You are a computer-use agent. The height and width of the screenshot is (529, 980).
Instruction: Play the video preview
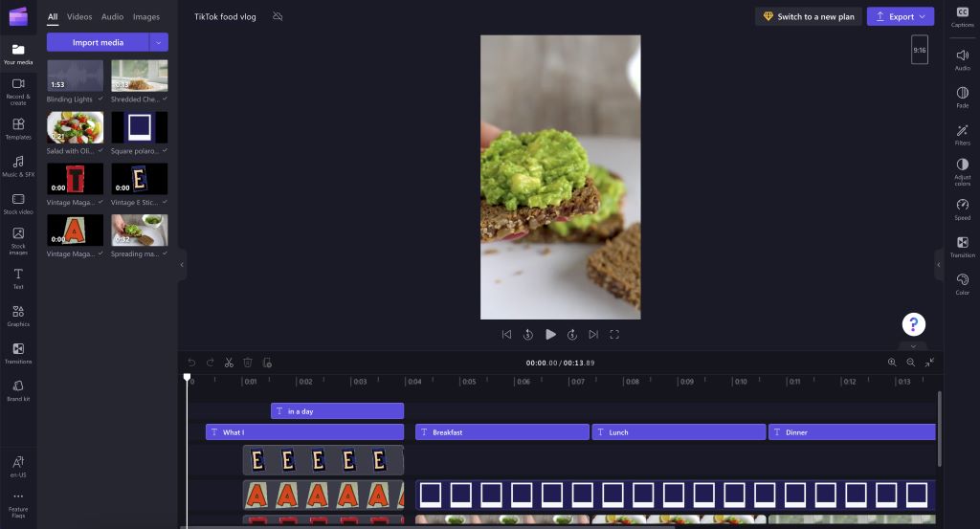point(550,334)
